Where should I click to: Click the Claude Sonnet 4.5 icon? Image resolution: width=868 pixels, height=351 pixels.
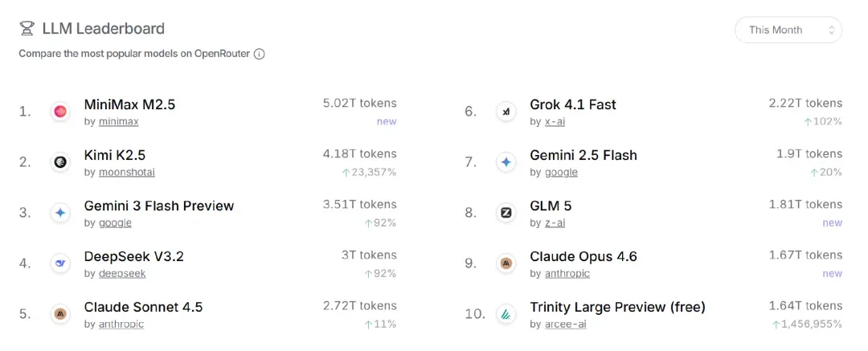point(60,313)
